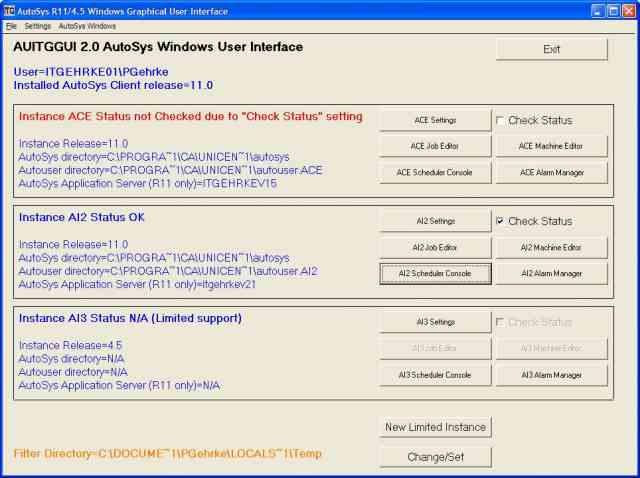
Task: Open ACE Settings
Action: 435,120
